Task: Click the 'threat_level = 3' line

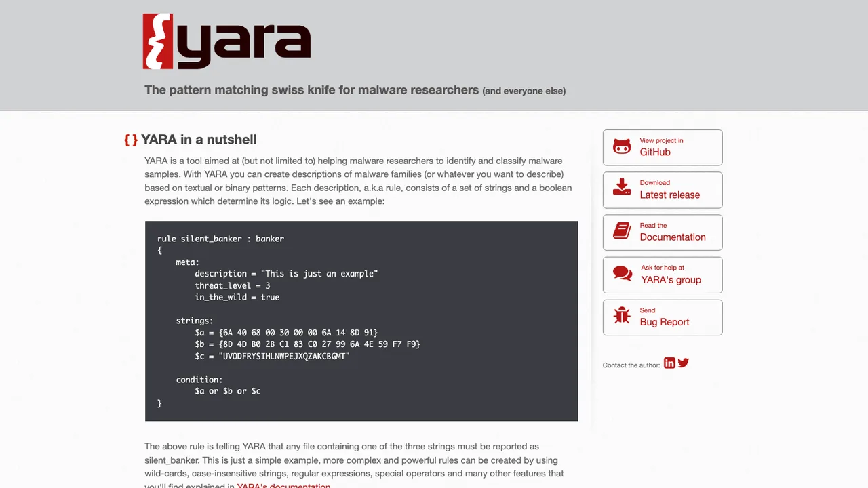Action: (233, 285)
